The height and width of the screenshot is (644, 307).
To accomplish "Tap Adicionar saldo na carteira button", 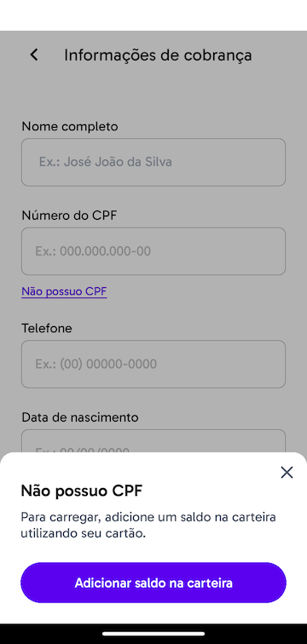I will (153, 583).
